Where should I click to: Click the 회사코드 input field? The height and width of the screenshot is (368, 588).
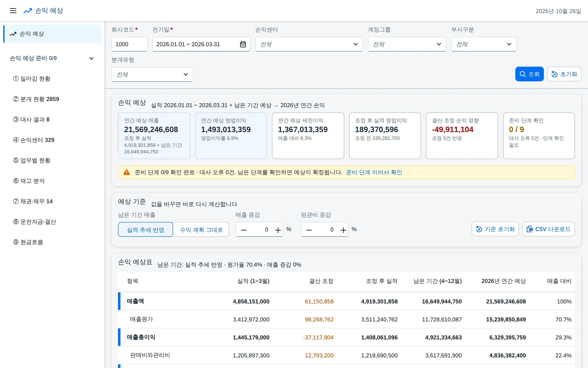click(129, 44)
